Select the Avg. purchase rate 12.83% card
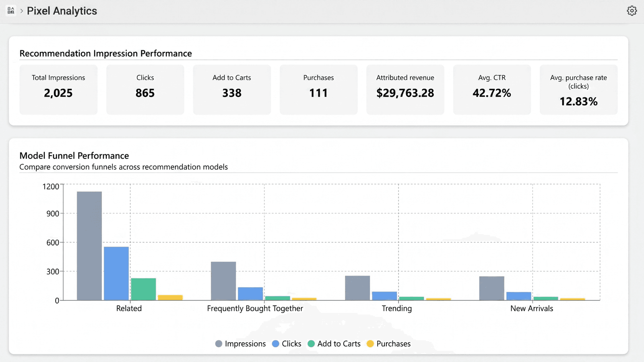644x362 pixels. (579, 90)
